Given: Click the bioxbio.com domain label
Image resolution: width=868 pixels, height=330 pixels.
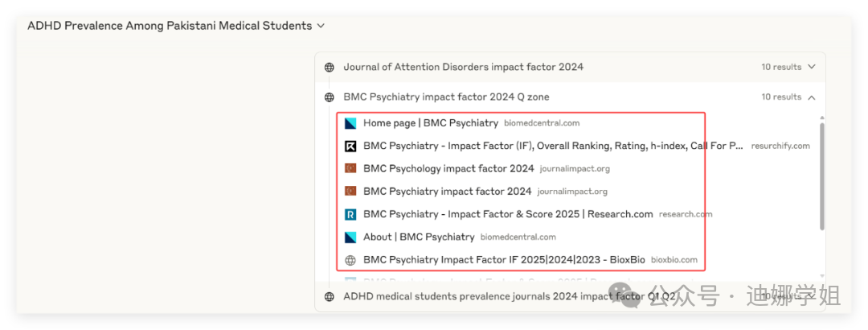Looking at the screenshot, I should 674,260.
